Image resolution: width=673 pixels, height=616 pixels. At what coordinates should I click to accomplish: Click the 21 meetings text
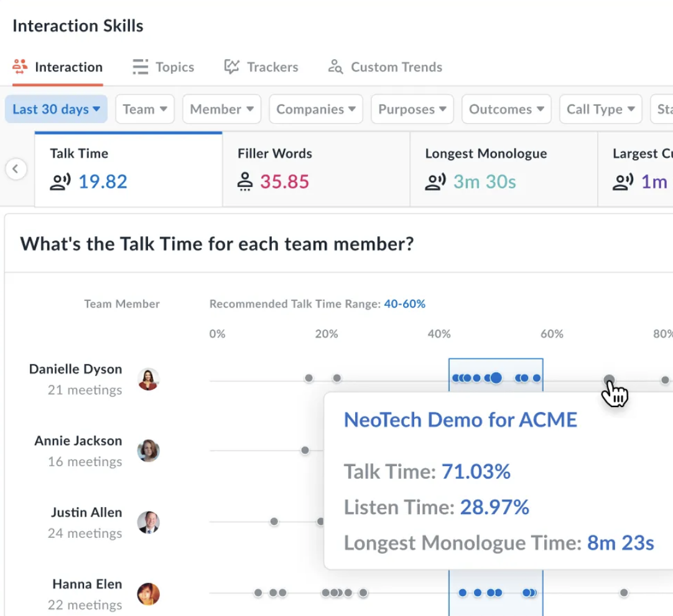(85, 390)
